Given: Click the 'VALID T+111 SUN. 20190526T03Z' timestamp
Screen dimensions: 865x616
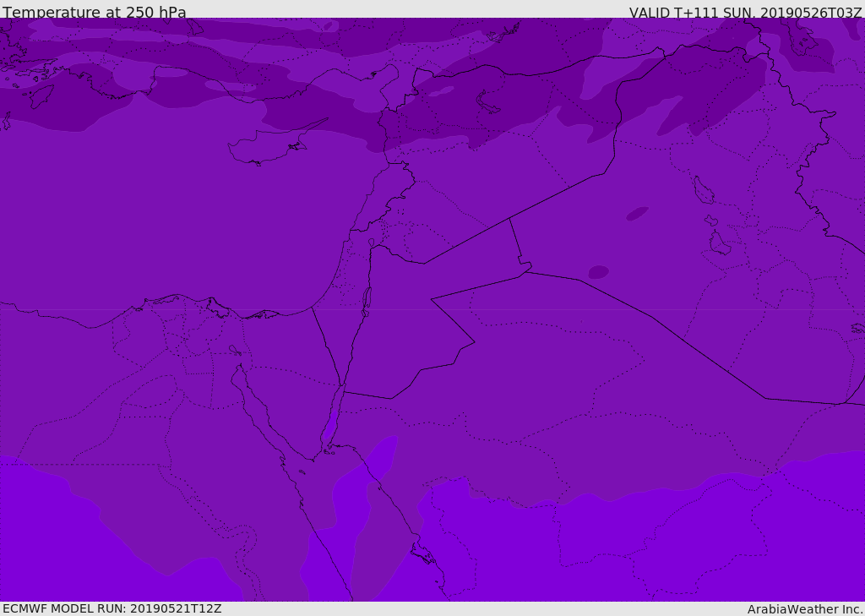Looking at the screenshot, I should [745, 12].
